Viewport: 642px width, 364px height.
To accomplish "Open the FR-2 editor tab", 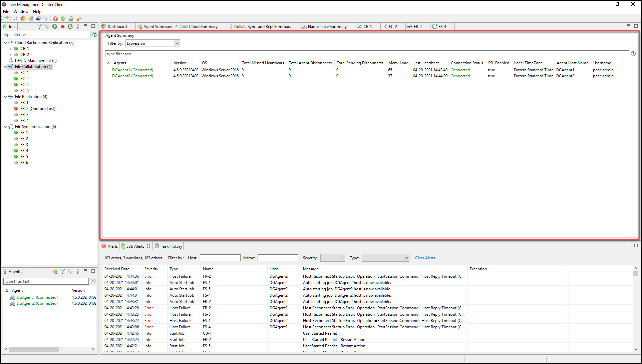I will click(x=417, y=26).
